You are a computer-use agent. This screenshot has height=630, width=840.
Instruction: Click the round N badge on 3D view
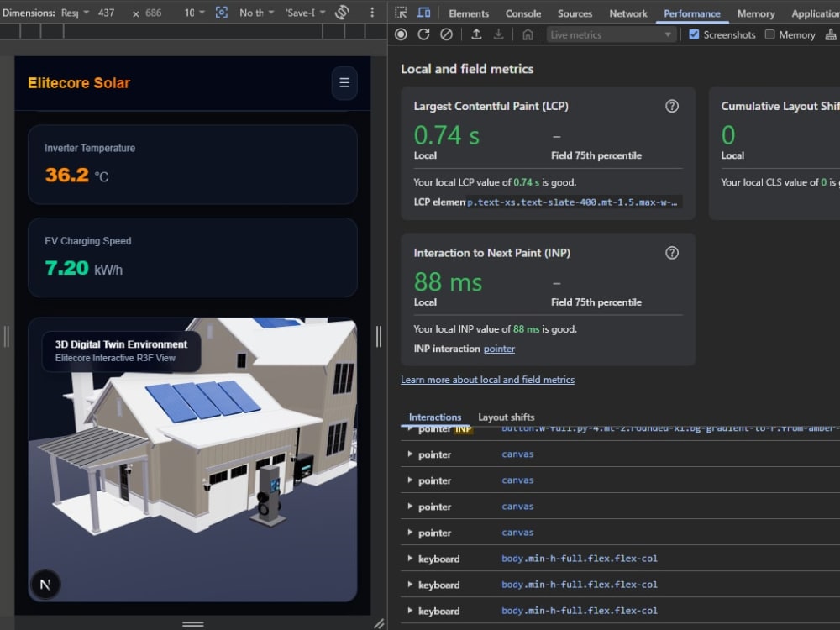45,584
